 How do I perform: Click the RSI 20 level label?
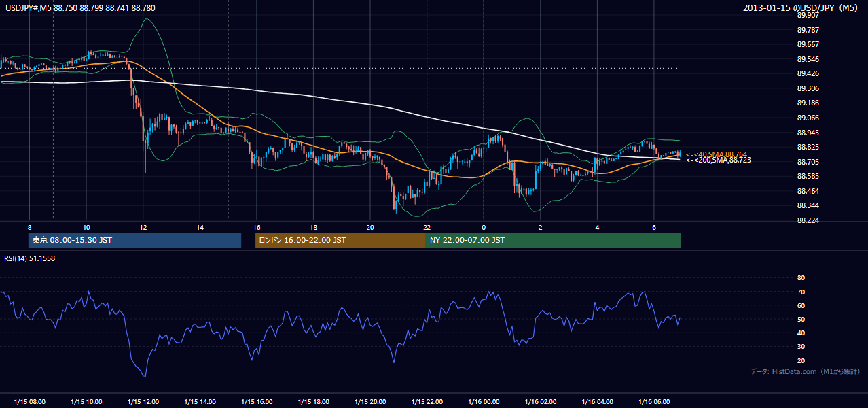tap(801, 360)
